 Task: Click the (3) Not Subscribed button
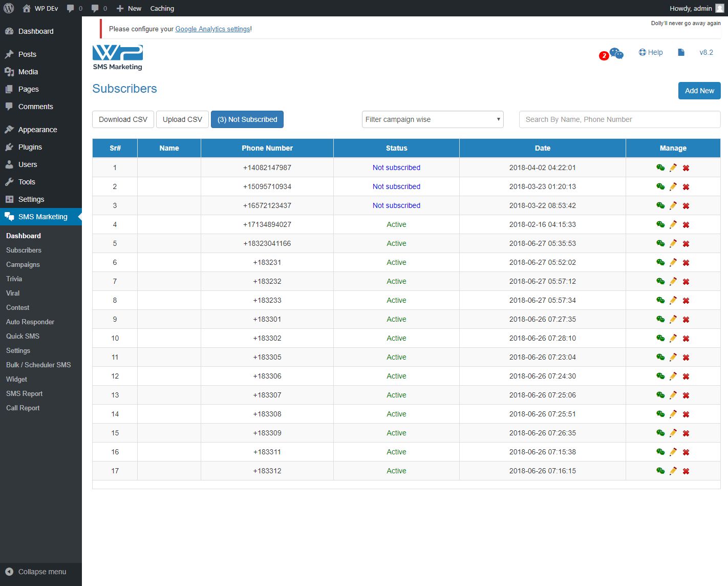coord(247,119)
